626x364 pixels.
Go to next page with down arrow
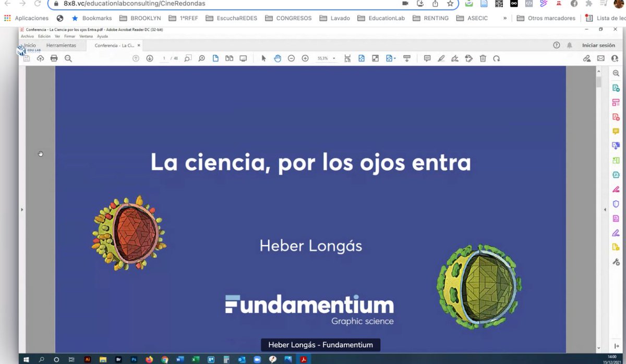tap(150, 58)
